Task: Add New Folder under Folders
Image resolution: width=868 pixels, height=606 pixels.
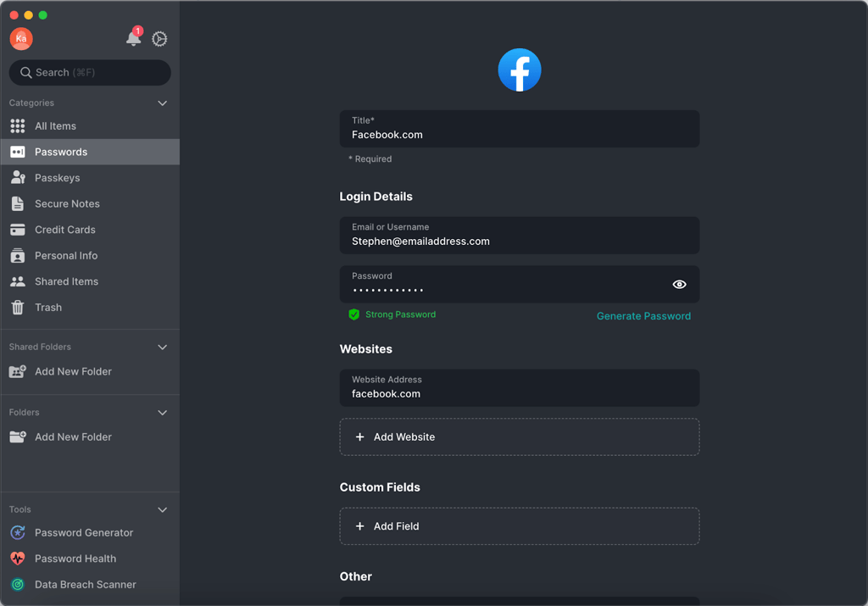Action: [90, 436]
